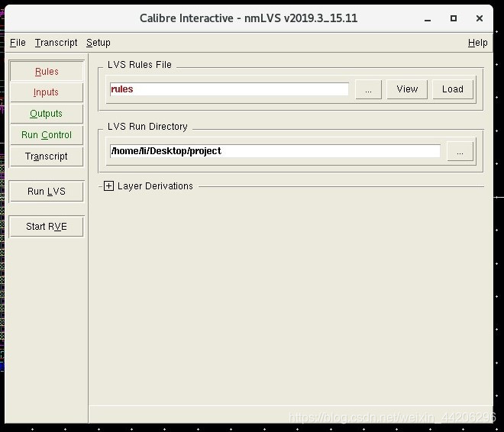This screenshot has height=432, width=504.
Task: Open the Transcript menu in menu bar
Action: pos(57,43)
